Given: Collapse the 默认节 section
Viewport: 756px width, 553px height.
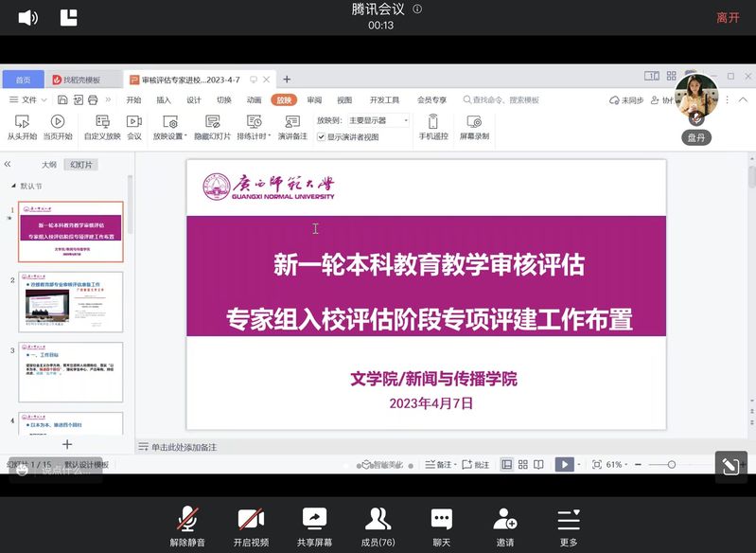Looking at the screenshot, I should pos(13,186).
